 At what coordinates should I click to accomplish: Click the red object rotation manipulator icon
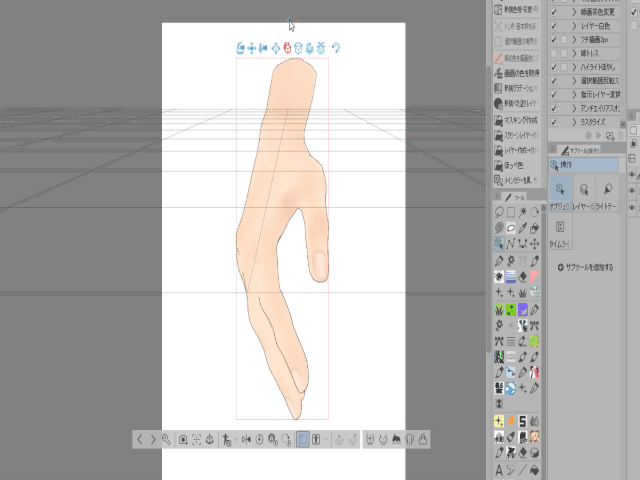point(287,48)
